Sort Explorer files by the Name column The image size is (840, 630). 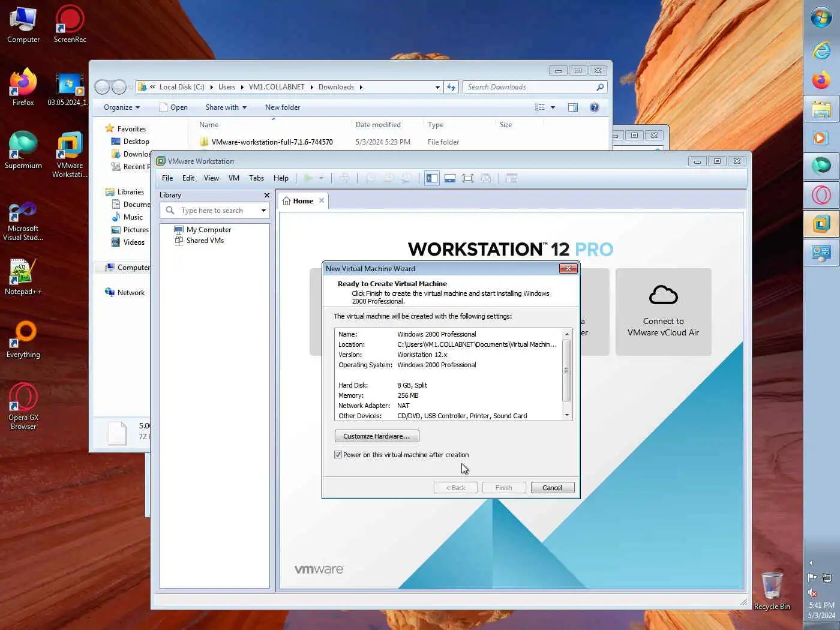click(209, 125)
